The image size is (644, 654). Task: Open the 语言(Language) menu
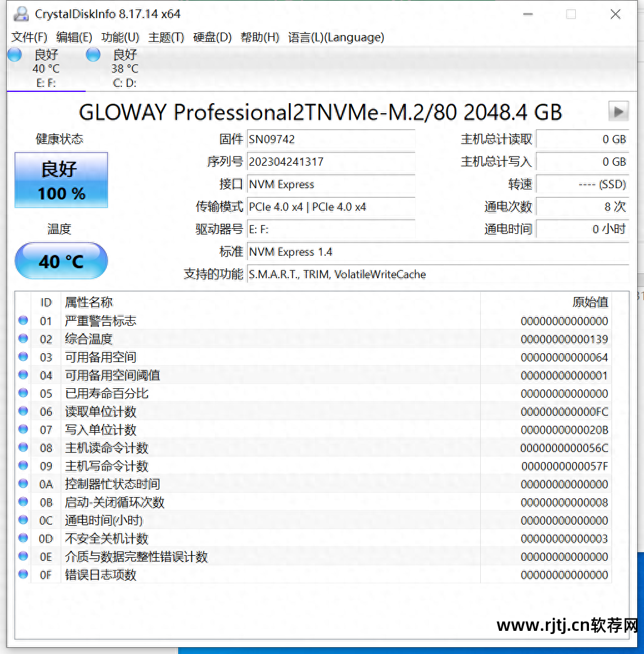(335, 37)
